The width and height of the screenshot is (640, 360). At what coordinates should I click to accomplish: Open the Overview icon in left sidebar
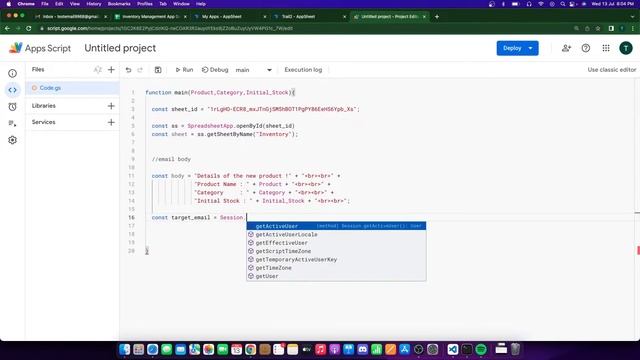point(13,73)
